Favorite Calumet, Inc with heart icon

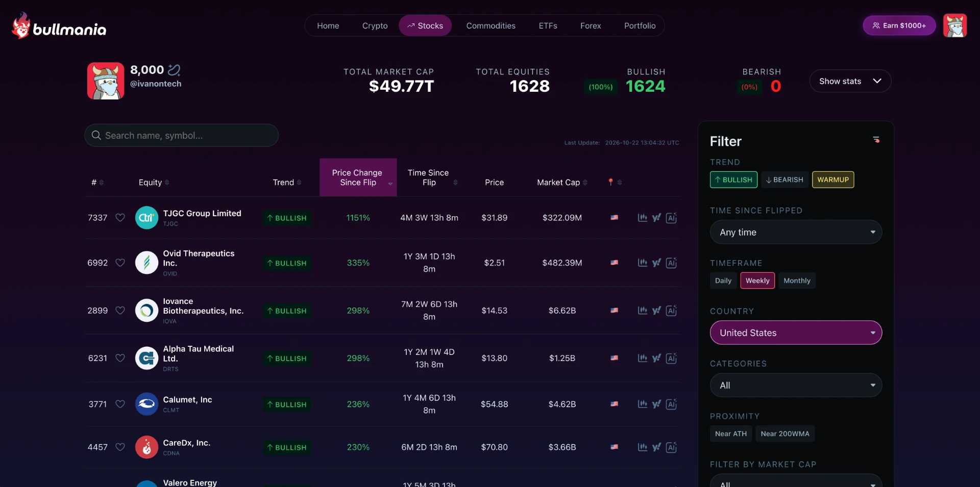point(120,404)
